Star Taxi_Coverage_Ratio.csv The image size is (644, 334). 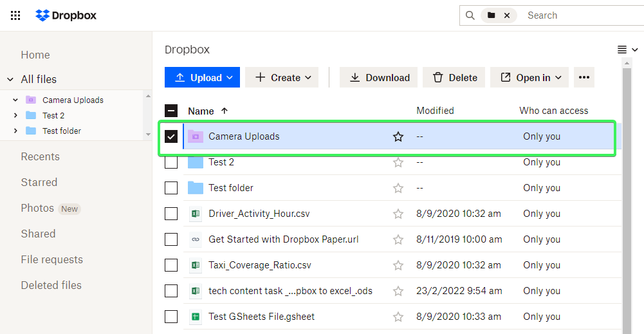[398, 265]
